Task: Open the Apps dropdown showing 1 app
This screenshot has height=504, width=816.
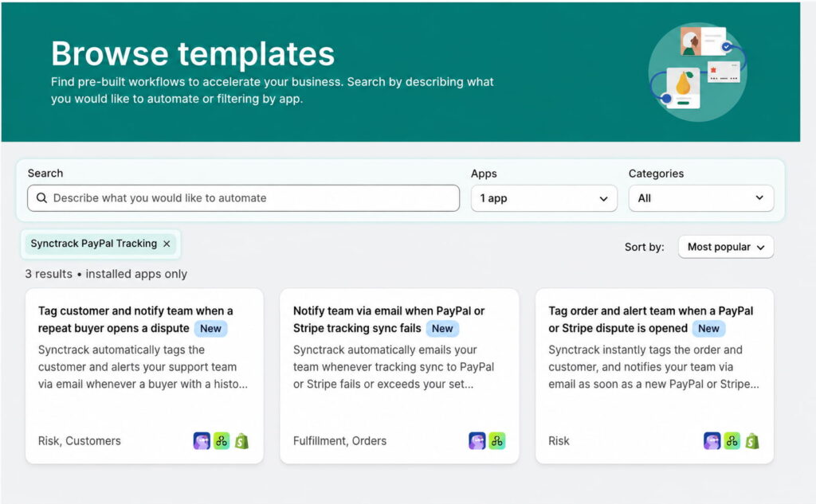Action: [543, 198]
